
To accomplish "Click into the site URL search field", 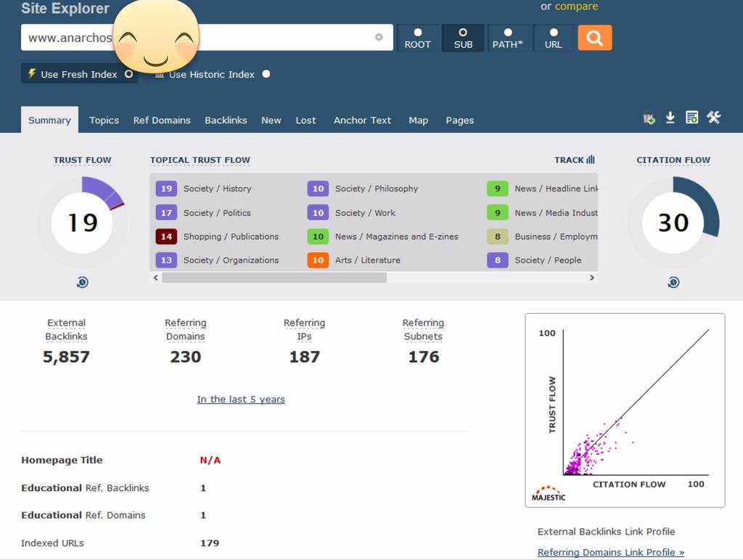I will [207, 38].
